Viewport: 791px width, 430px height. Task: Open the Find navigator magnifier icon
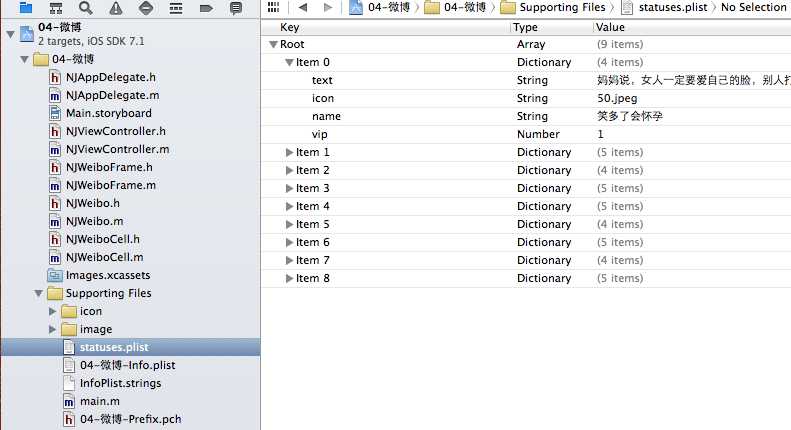click(x=86, y=8)
